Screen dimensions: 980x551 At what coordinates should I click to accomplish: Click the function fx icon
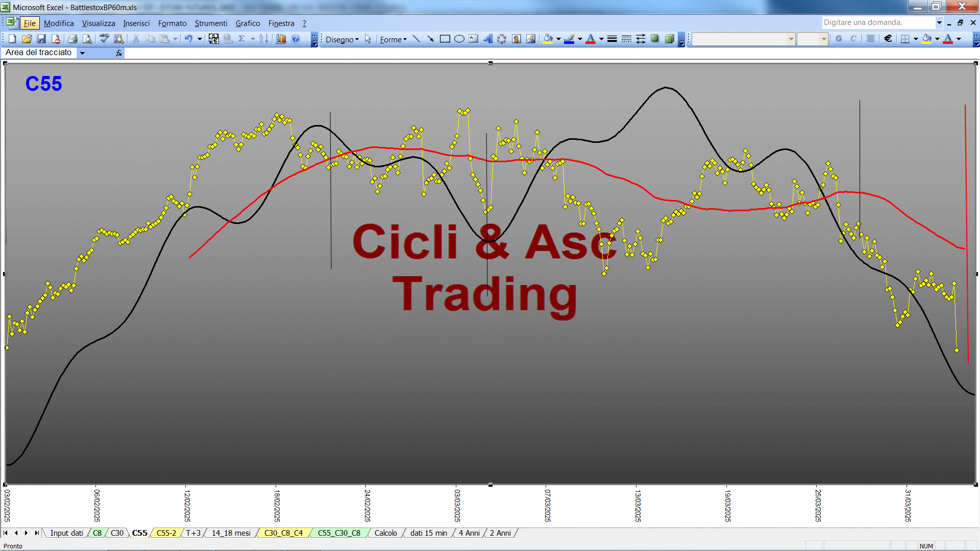click(119, 53)
